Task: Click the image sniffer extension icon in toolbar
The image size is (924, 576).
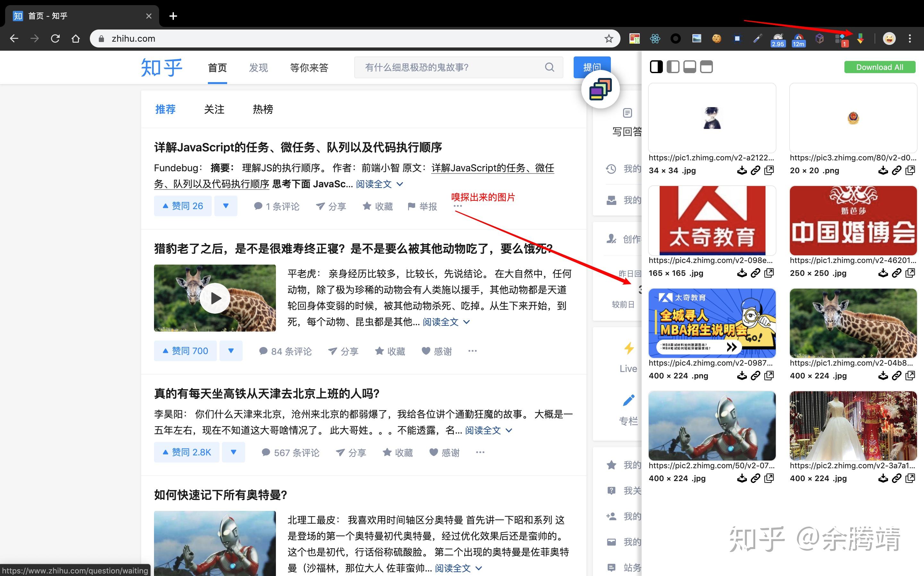Action: click(860, 38)
